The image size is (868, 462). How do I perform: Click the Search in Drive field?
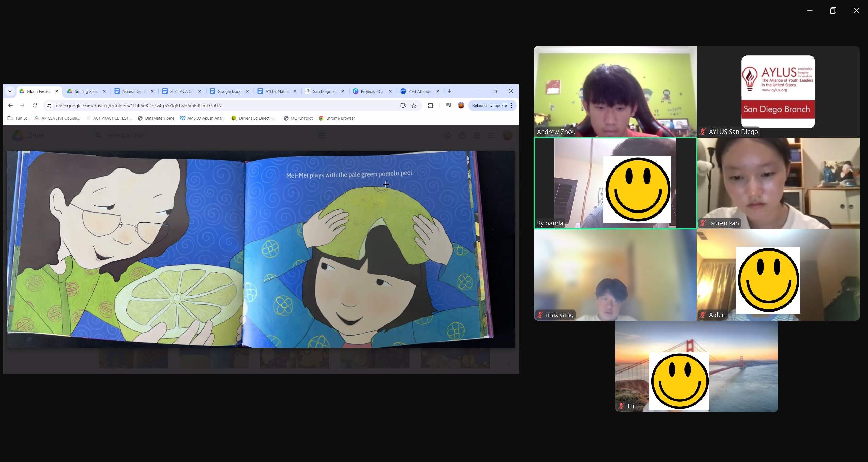[210, 135]
